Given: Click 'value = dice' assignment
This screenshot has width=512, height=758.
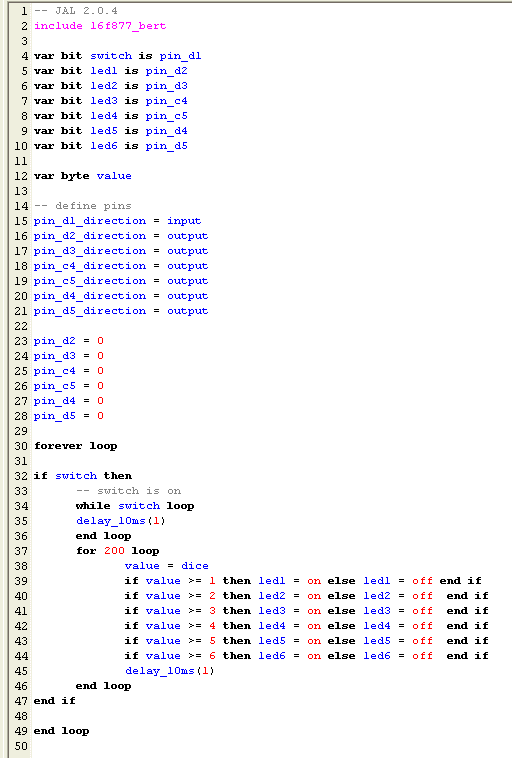Looking at the screenshot, I should (167, 566).
